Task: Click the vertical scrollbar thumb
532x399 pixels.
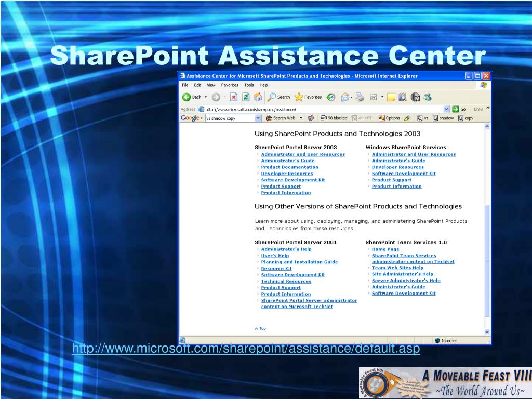Action: 487,261
